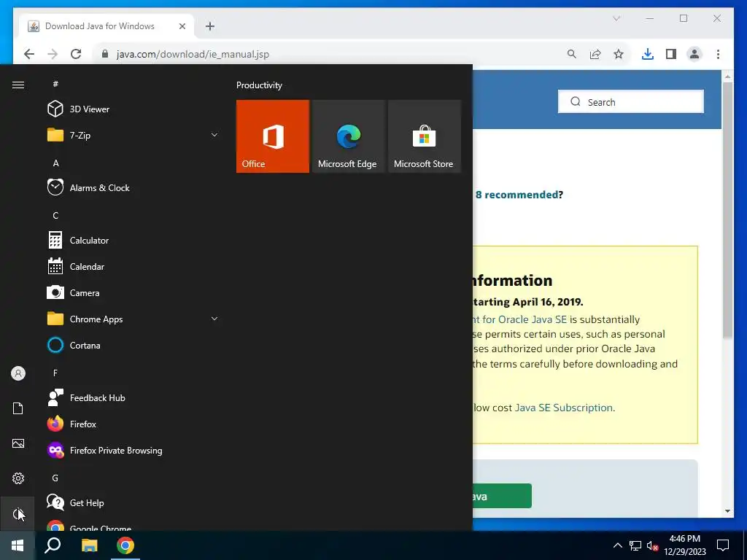Open Feedback Hub app
The image size is (747, 560).
click(x=133, y=397)
